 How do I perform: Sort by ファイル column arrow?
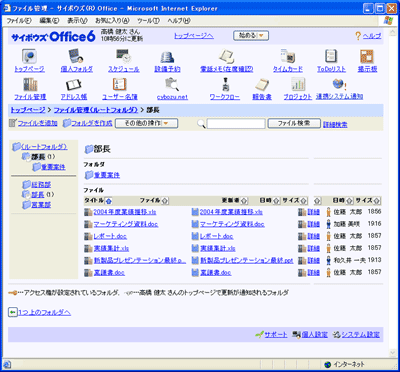[165, 201]
